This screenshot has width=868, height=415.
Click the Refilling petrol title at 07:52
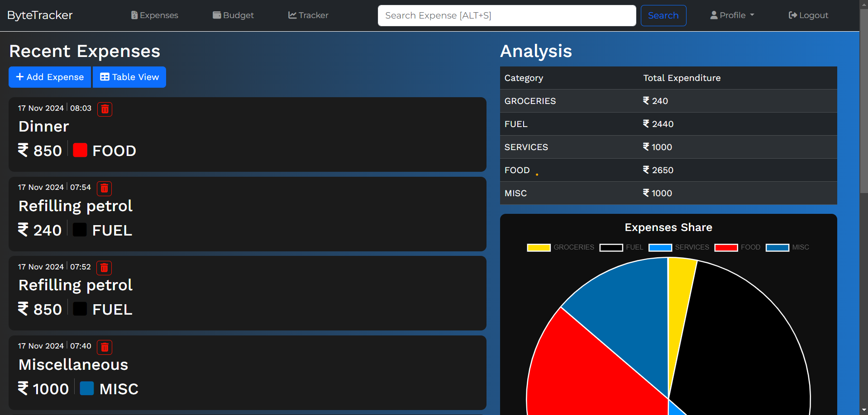click(x=76, y=285)
